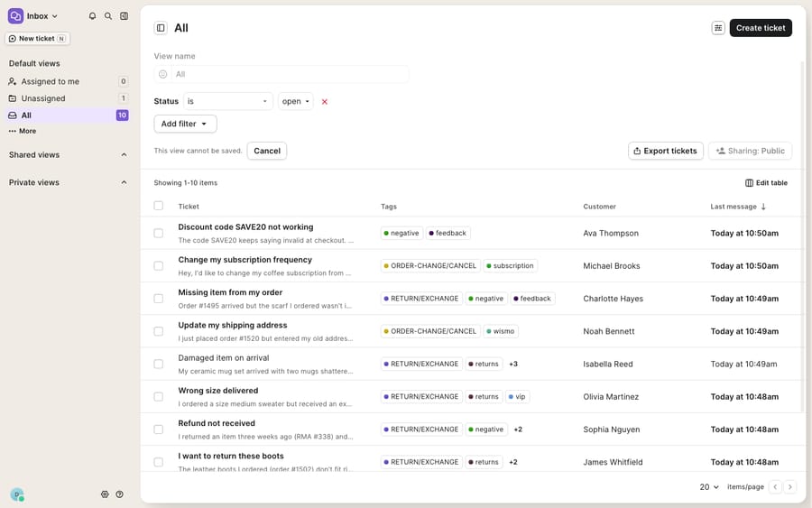The height and width of the screenshot is (508, 812).
Task: Open the Assigned to me view
Action: point(68,81)
